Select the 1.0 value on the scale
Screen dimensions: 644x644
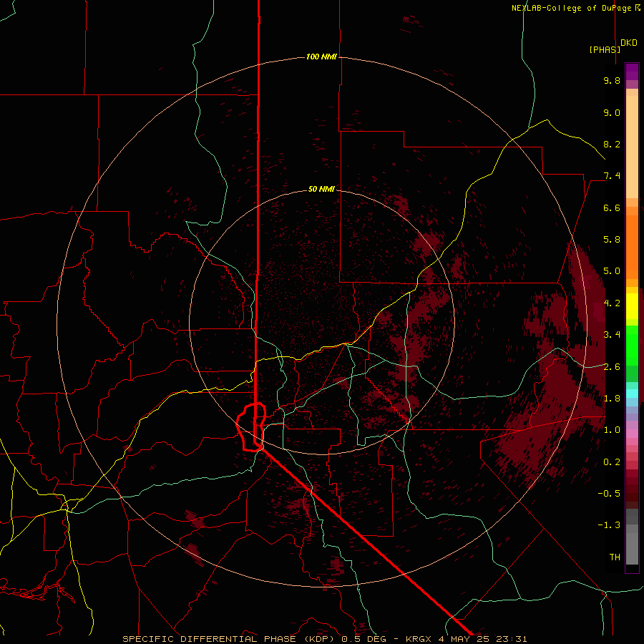tap(612, 430)
